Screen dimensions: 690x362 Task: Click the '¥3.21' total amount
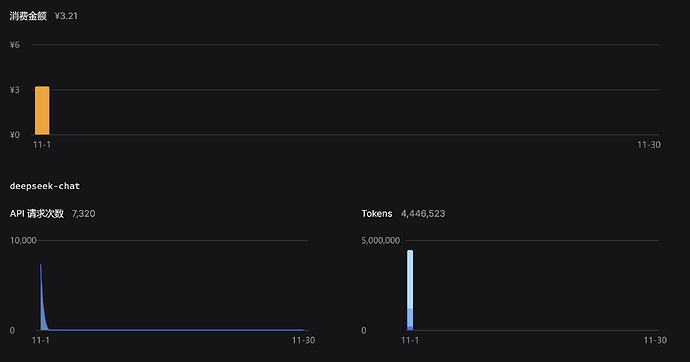[x=66, y=16]
